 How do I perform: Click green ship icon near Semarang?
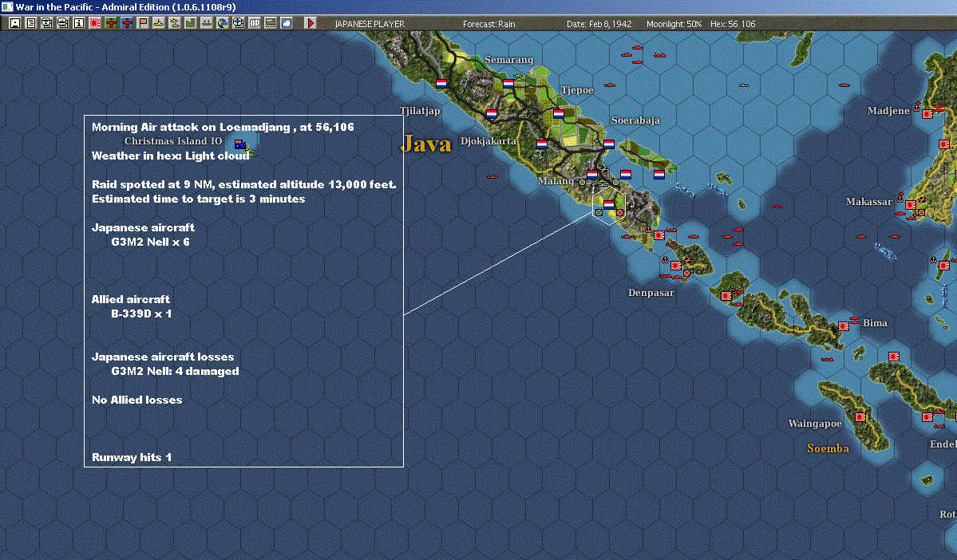coord(518,77)
